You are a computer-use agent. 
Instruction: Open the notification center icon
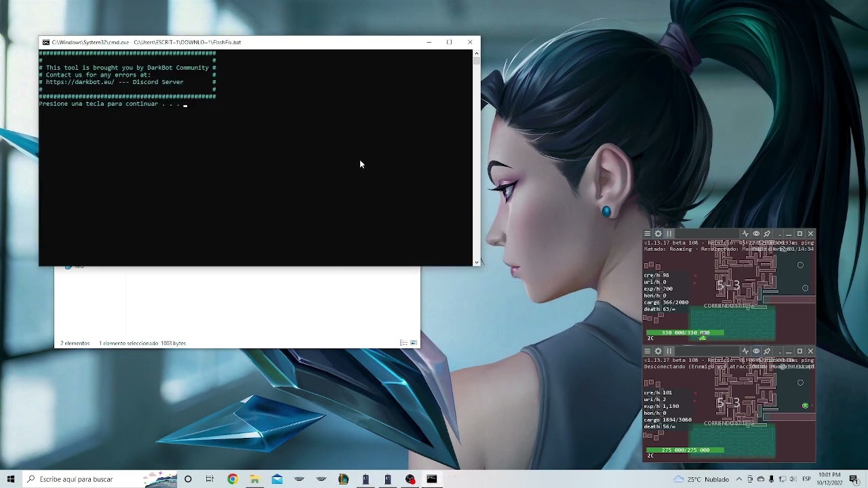tap(854, 479)
